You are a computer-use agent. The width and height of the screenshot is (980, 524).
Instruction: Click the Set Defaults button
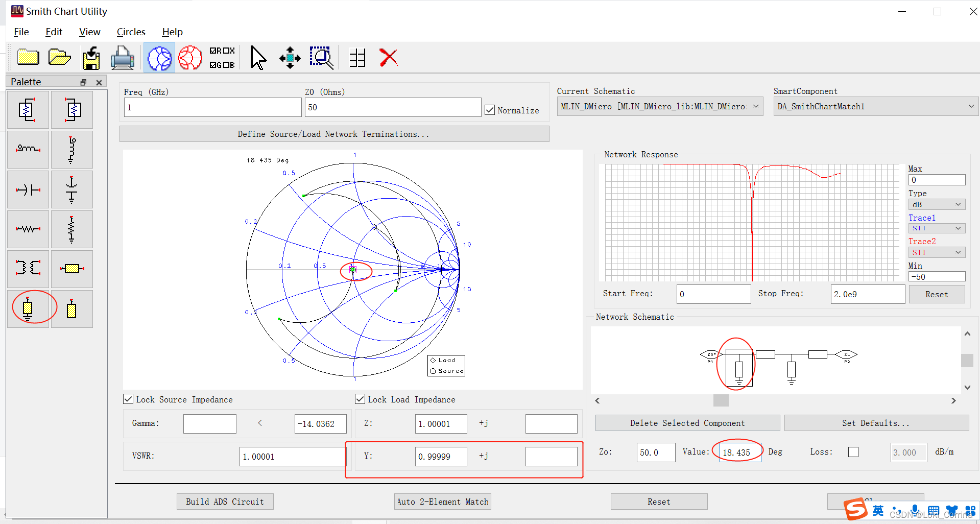coord(876,423)
